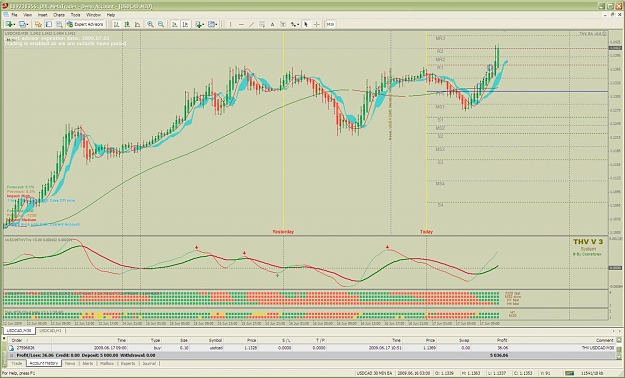Select the text label A tool
The height and width of the screenshot is (378, 625).
click(x=272, y=24)
